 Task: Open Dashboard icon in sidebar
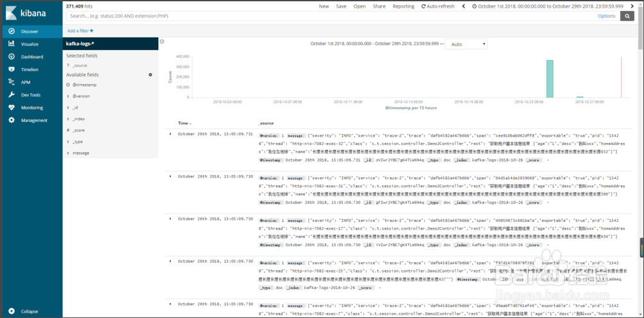pyautogui.click(x=12, y=56)
